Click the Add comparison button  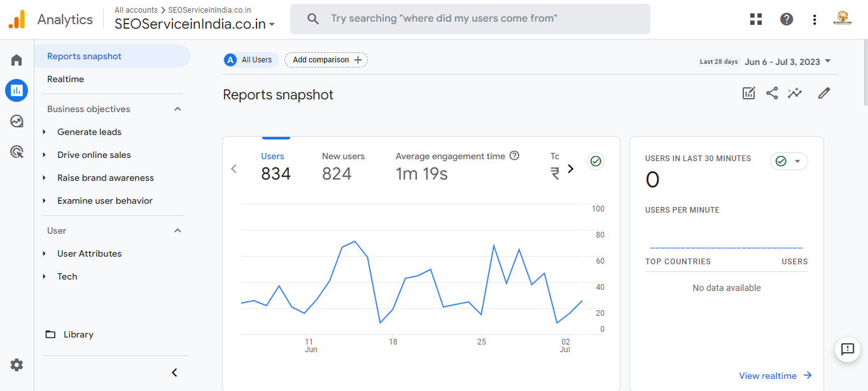pyautogui.click(x=326, y=60)
